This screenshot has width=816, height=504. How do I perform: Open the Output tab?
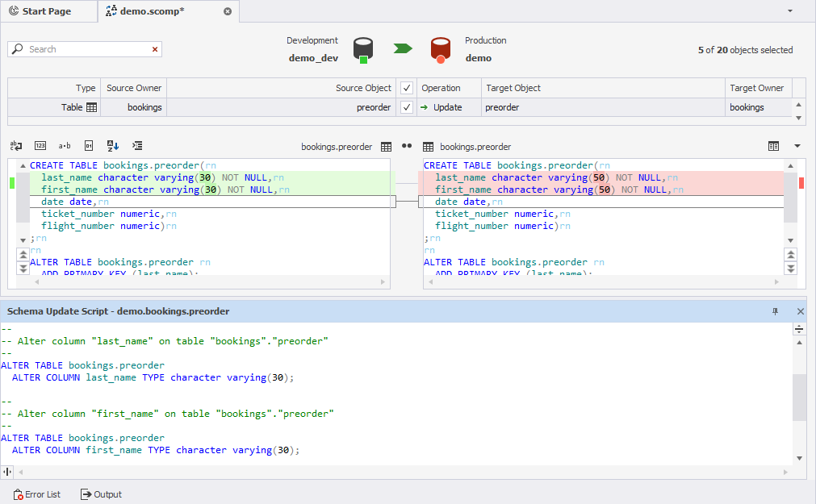pos(101,494)
